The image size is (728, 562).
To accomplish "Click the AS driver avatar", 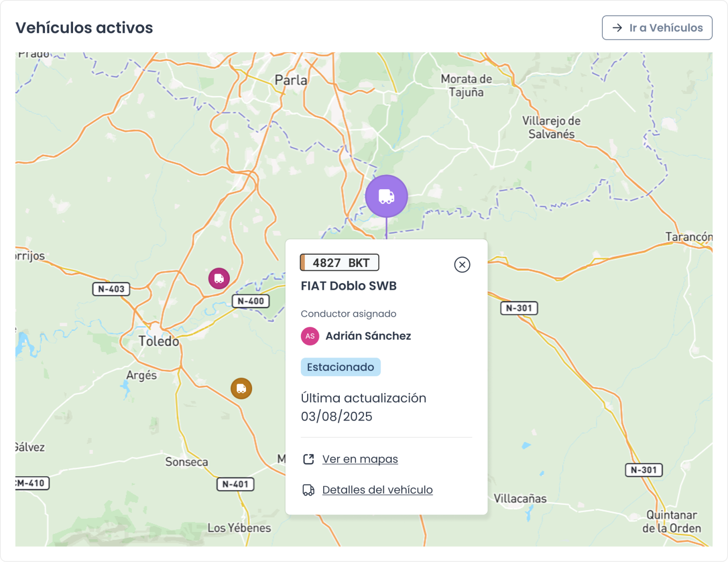I will tap(310, 336).
